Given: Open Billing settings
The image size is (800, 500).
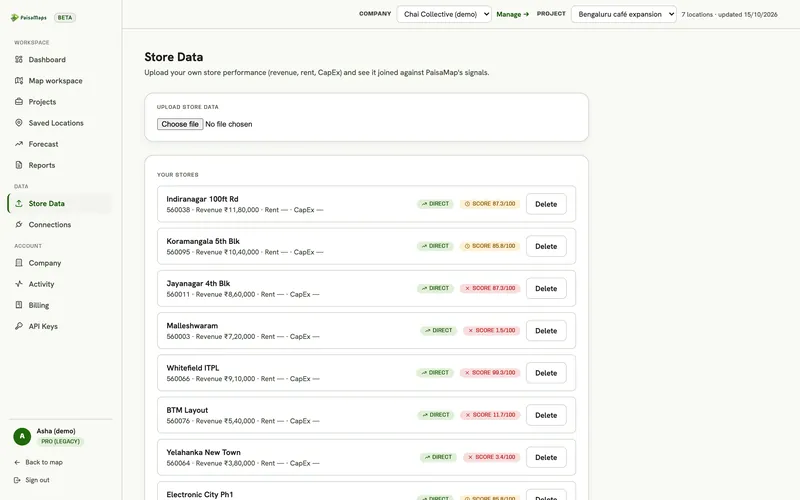Looking at the screenshot, I should [x=60, y=305].
